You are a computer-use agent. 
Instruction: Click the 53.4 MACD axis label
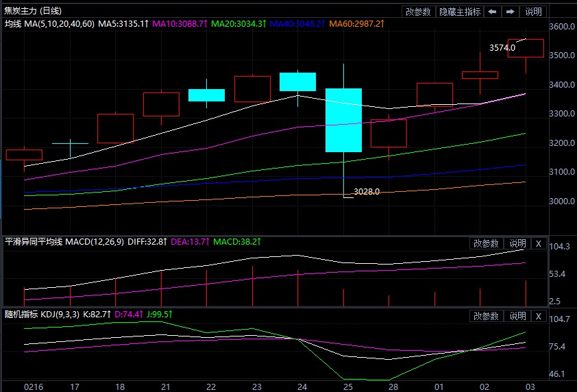click(557, 274)
